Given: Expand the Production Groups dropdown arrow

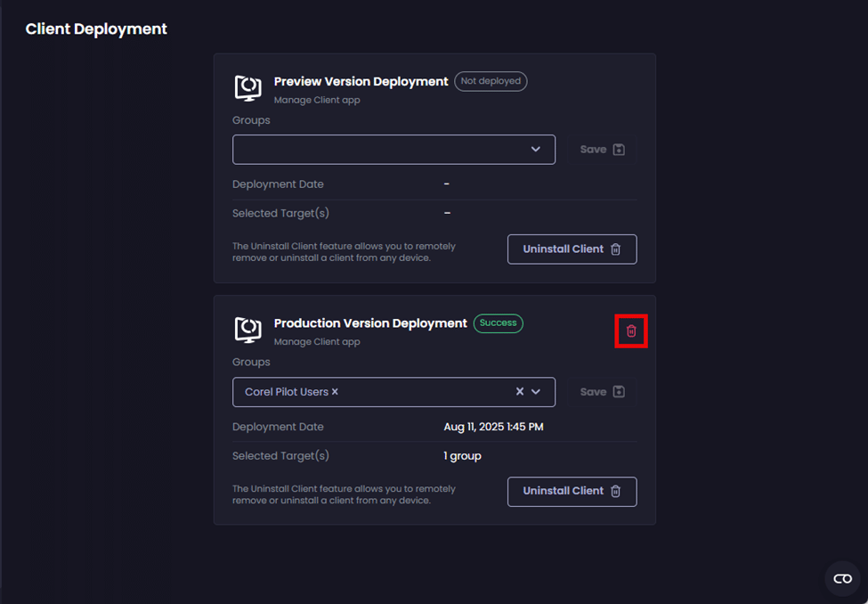Looking at the screenshot, I should pos(536,392).
